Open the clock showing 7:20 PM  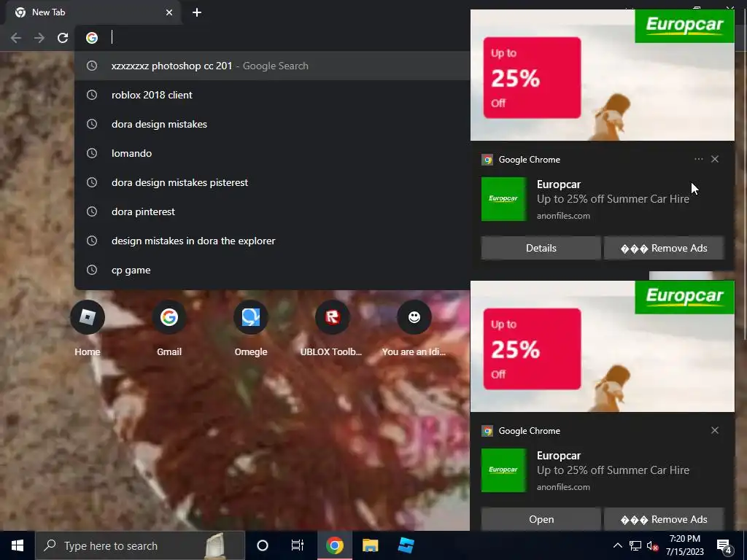coord(684,545)
